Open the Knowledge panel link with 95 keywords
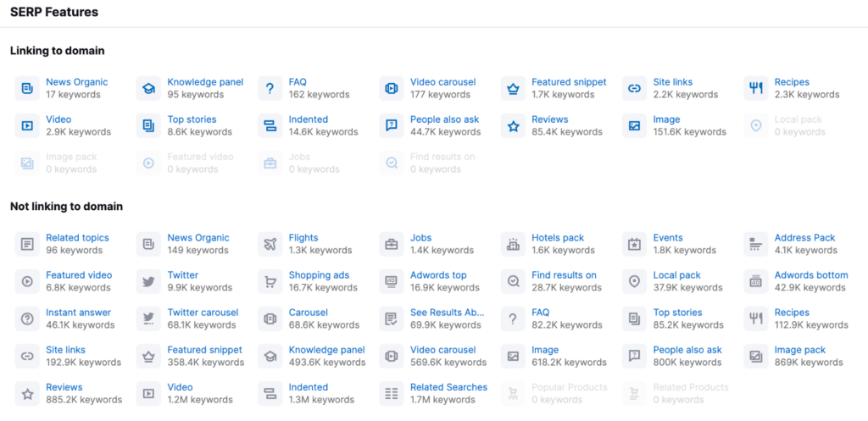Screen dimensions: 868x421 tap(205, 82)
